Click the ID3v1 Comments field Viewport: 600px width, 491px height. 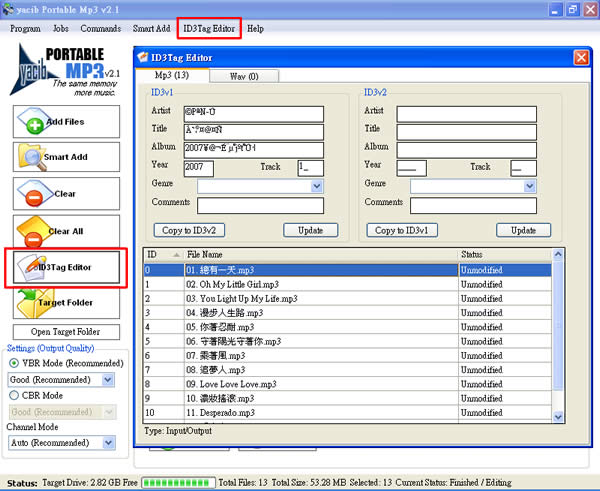260,206
